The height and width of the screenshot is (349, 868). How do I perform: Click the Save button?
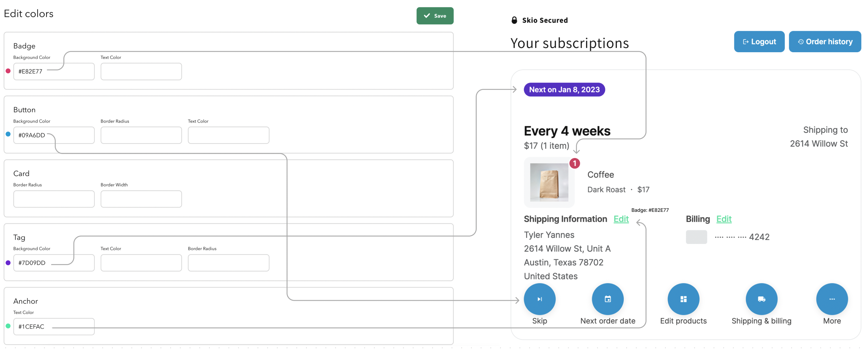point(435,16)
